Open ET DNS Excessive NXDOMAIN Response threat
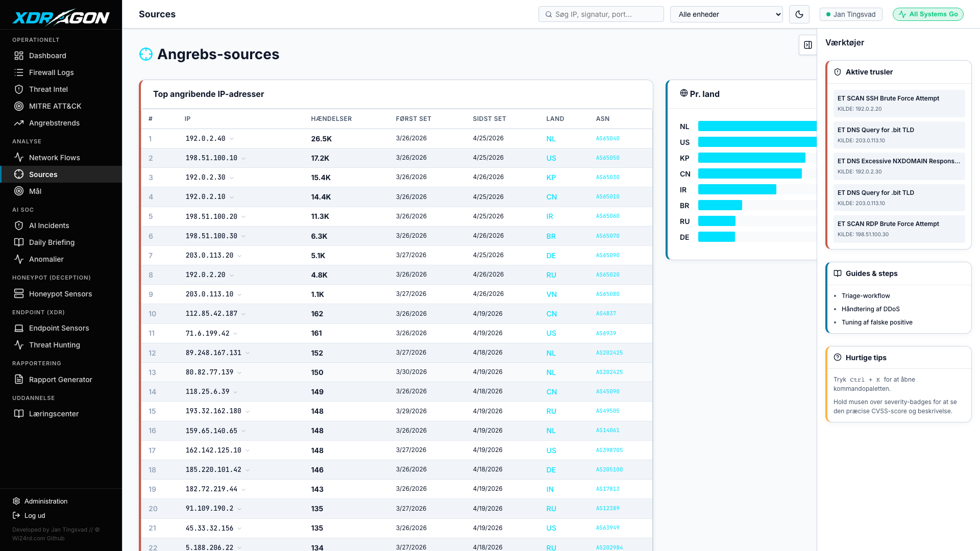Image resolution: width=980 pixels, height=551 pixels. 899,166
